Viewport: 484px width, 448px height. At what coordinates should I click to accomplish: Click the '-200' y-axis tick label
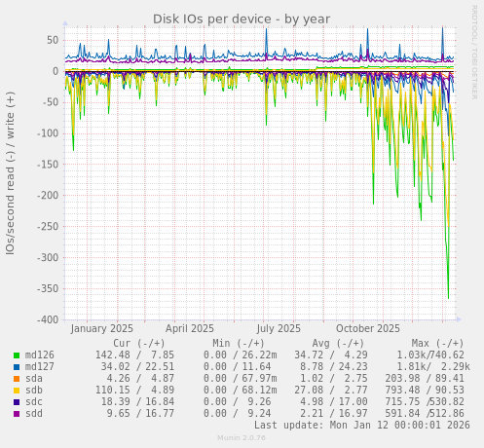coord(48,196)
